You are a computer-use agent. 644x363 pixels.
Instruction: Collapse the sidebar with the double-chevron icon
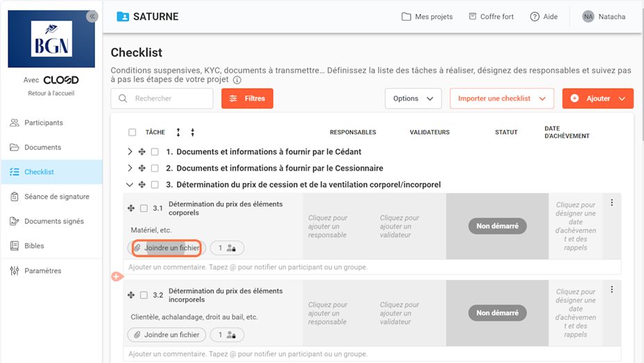(92, 17)
